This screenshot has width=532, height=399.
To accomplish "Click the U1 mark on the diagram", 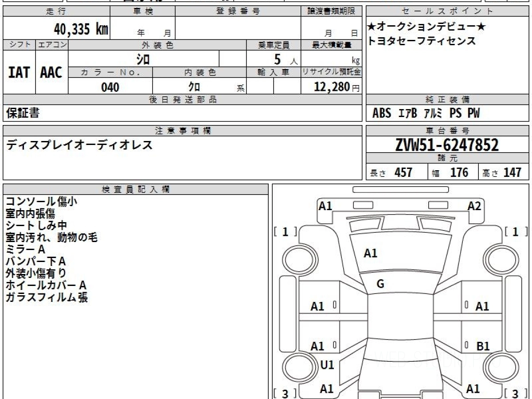I will tap(327, 365).
